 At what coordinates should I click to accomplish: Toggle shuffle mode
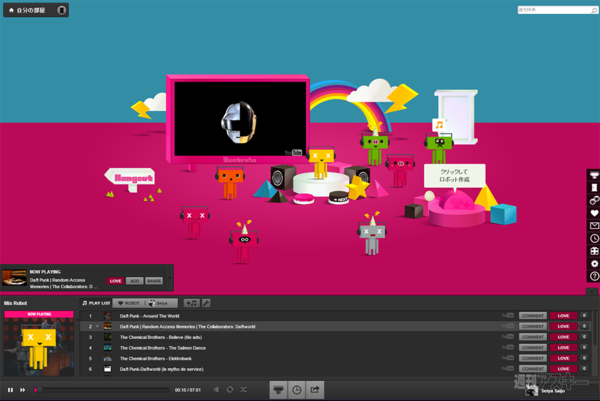click(243, 390)
